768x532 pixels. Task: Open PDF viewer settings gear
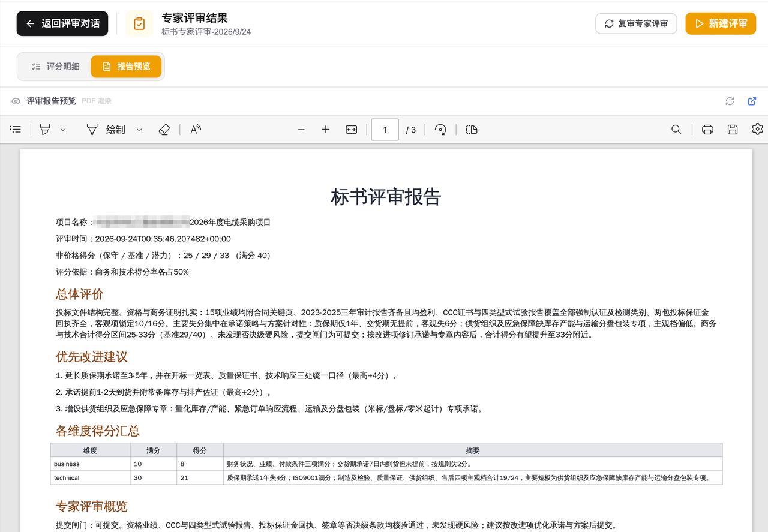click(x=757, y=130)
